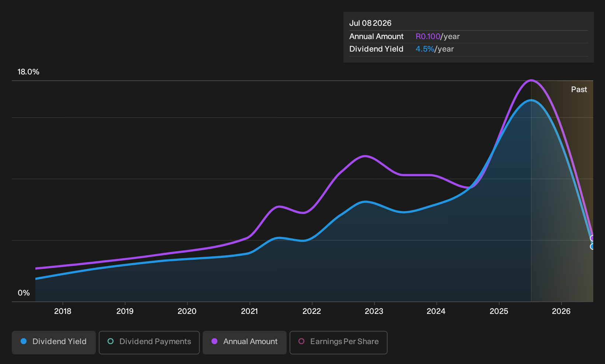Click the 'Dividend Yield' tooltip row label
The height and width of the screenshot is (364, 605).
coord(376,49)
